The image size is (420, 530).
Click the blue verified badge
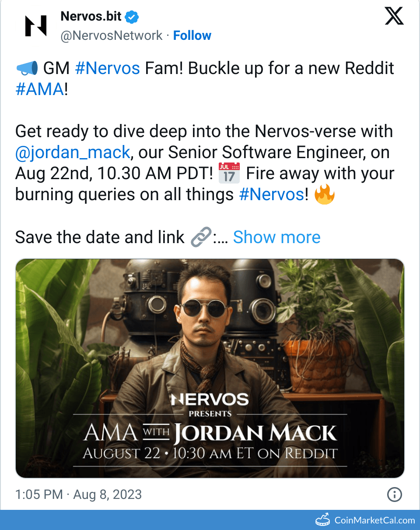pos(132,17)
